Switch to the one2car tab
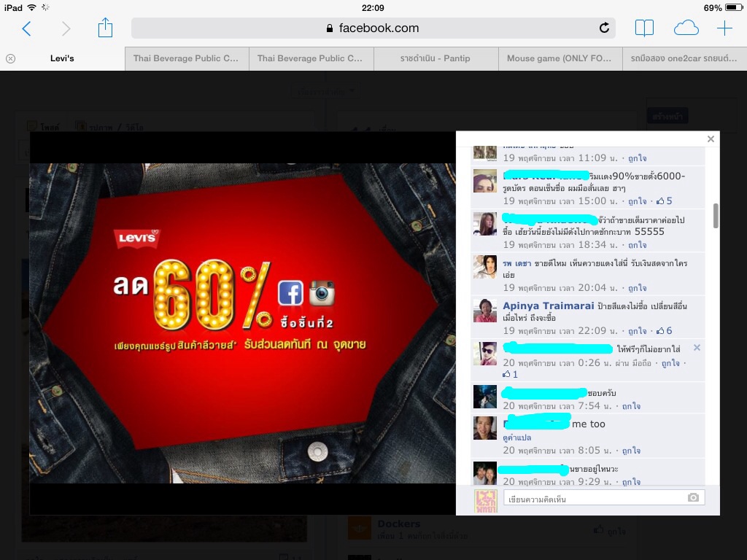Screen dimensions: 747x560 pos(684,58)
